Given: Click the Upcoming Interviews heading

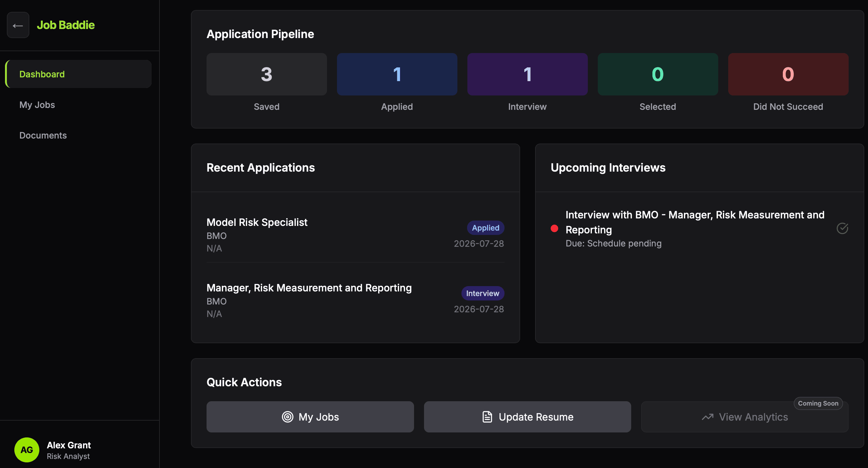Looking at the screenshot, I should point(608,168).
